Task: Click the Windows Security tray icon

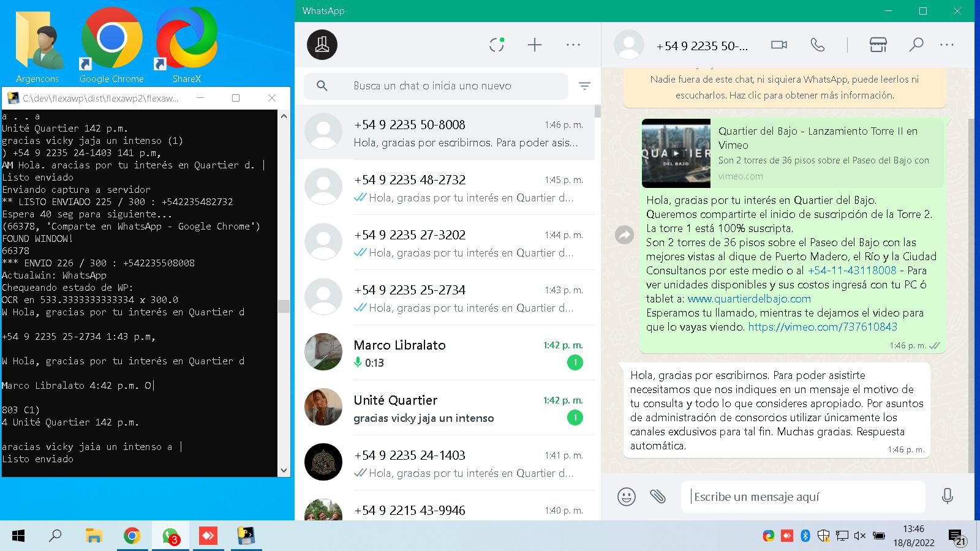Action: tap(824, 536)
